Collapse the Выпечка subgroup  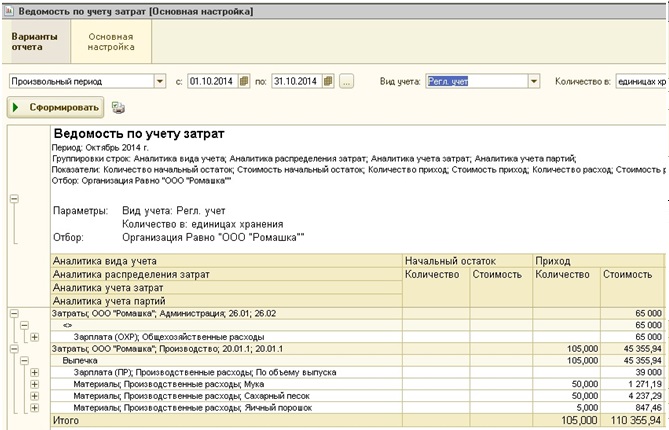pos(24,361)
